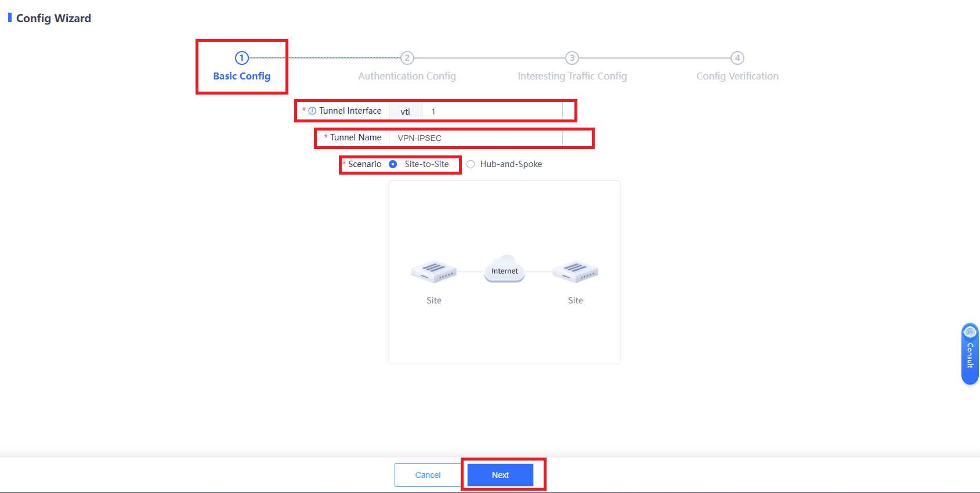This screenshot has height=493, width=980.
Task: Click the step 4 circle icon
Action: (737, 58)
